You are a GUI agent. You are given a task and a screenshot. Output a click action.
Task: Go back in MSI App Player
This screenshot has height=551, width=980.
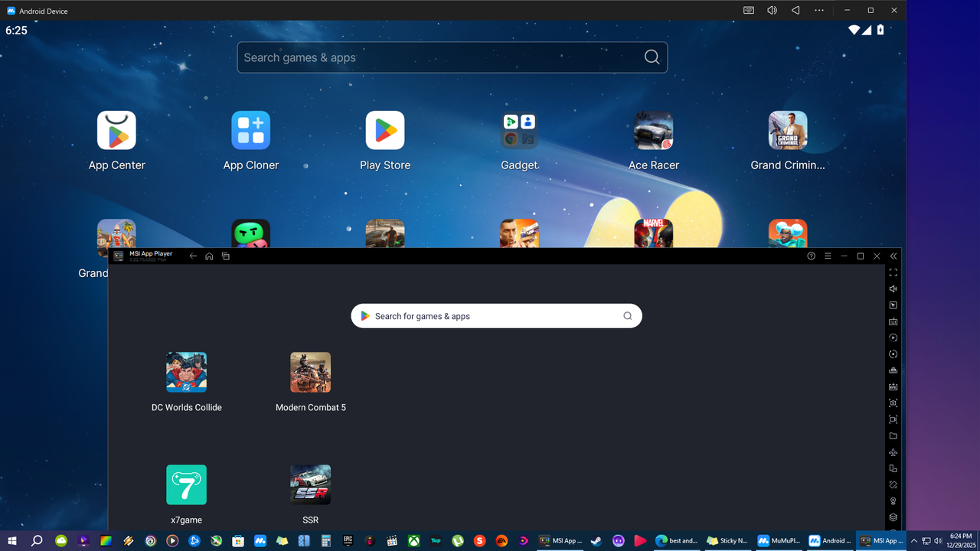pyautogui.click(x=193, y=256)
